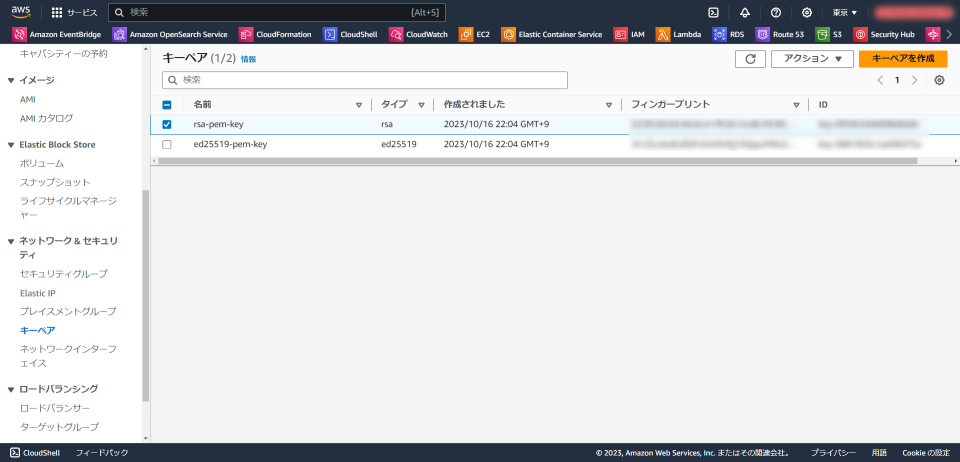Open the help question mark icon
Screen dimensions: 960x462
(776, 12)
